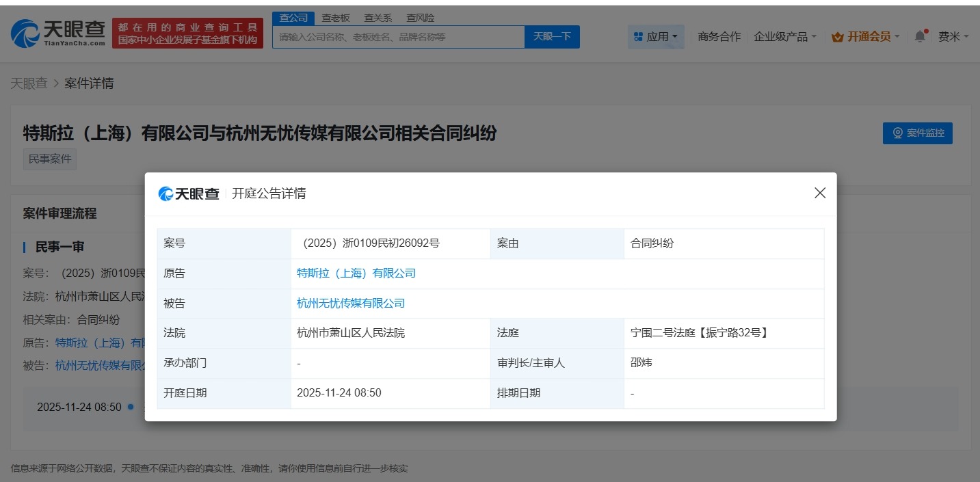Open the 应用 apps grid icon
The image size is (980, 482).
[x=639, y=36]
